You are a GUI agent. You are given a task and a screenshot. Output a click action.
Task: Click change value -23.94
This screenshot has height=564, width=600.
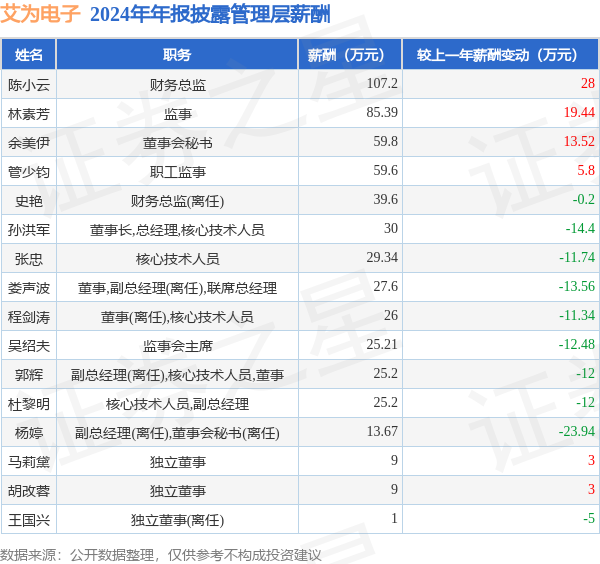click(x=577, y=432)
